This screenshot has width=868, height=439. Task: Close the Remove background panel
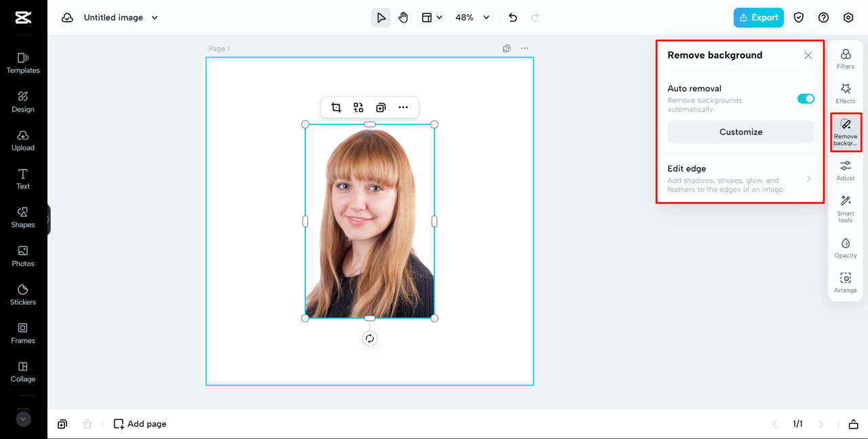[808, 56]
